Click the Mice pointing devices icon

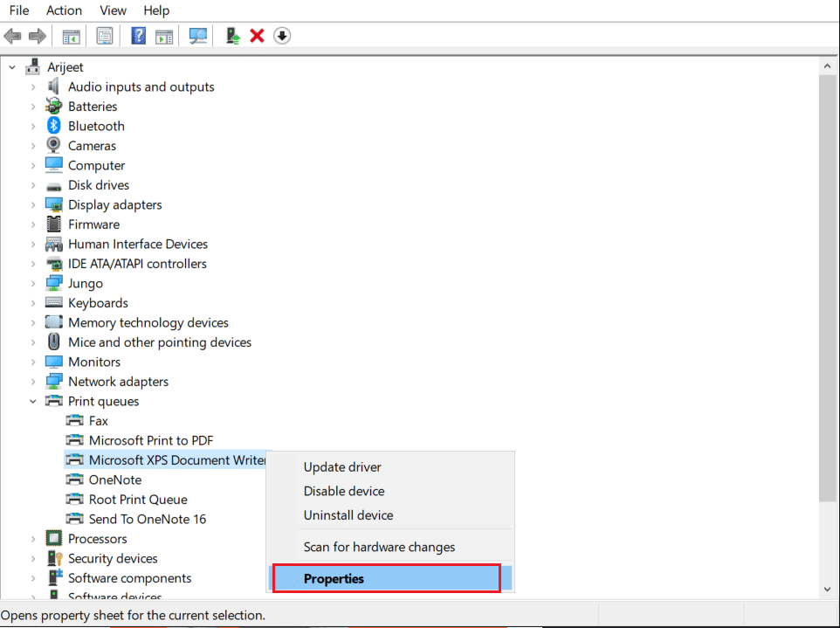[x=53, y=342]
